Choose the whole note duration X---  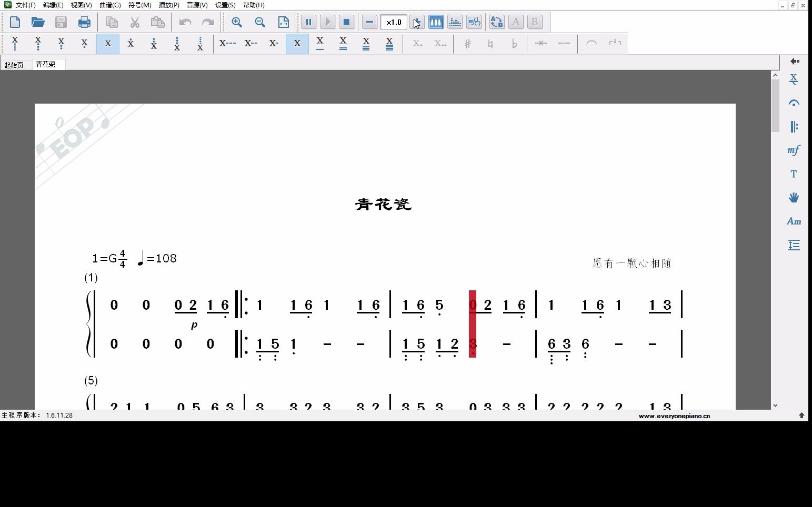(x=227, y=44)
